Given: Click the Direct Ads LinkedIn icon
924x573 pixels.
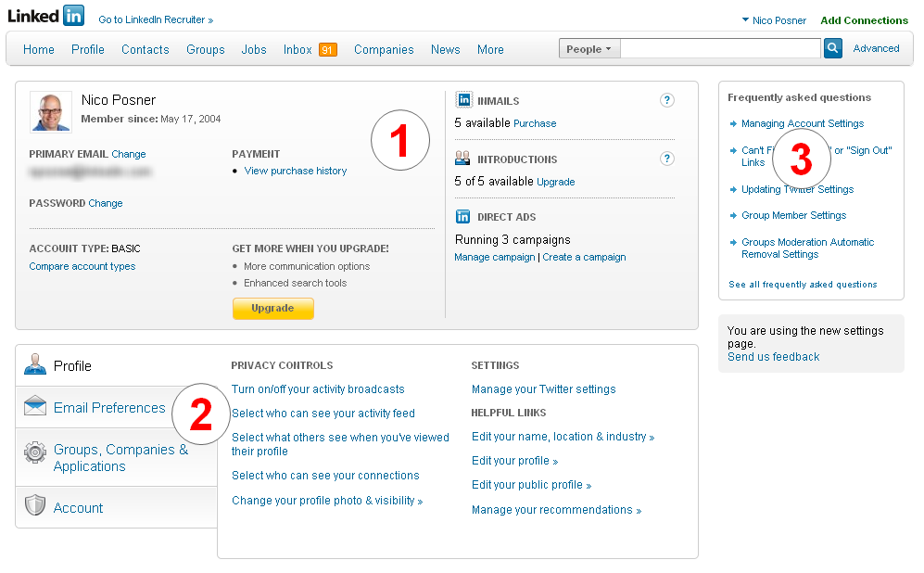Looking at the screenshot, I should tap(462, 216).
